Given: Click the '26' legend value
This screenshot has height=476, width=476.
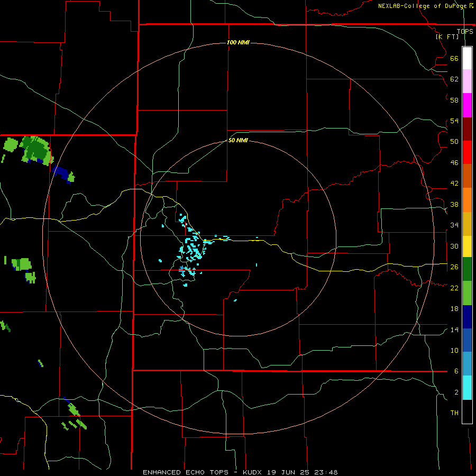Looking at the screenshot, I should point(454,267).
